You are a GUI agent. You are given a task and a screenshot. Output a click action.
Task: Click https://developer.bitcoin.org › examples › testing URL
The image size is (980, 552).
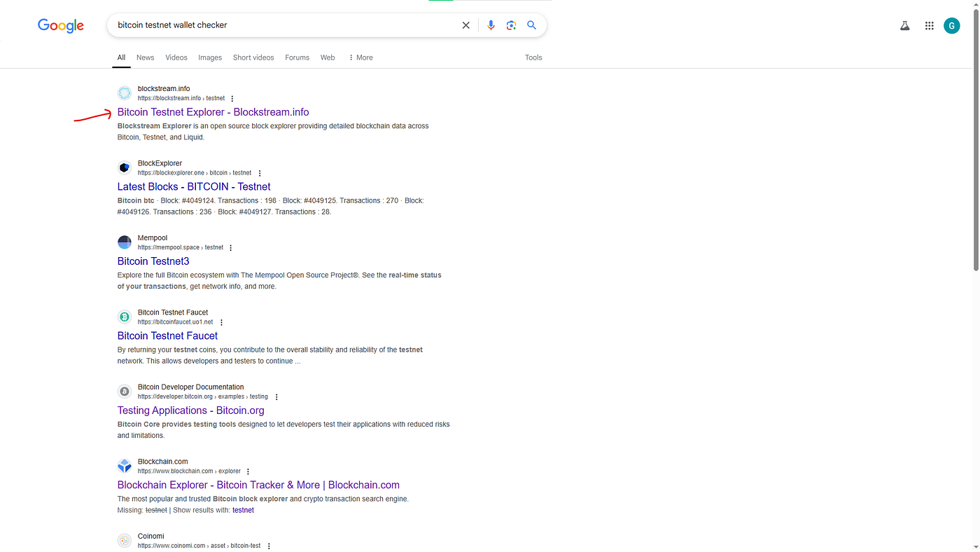[x=203, y=397]
